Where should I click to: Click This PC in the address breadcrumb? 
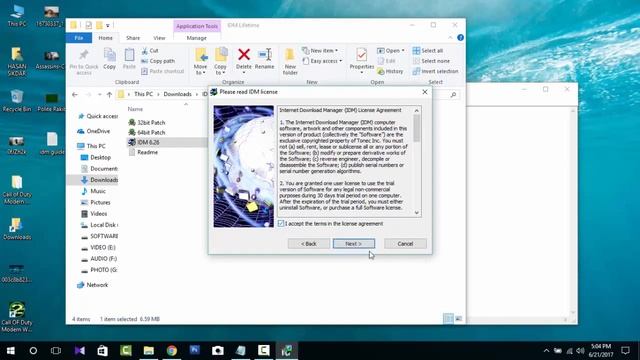(x=143, y=94)
